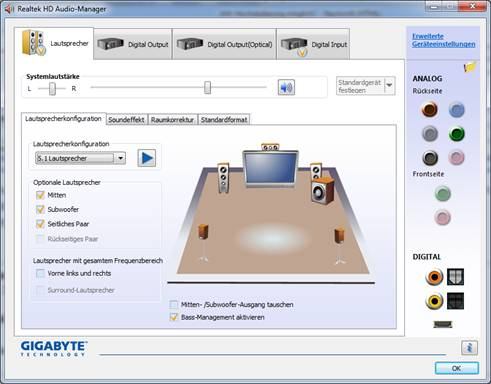
Task: Click the green rear analog jack
Action: [456, 134]
